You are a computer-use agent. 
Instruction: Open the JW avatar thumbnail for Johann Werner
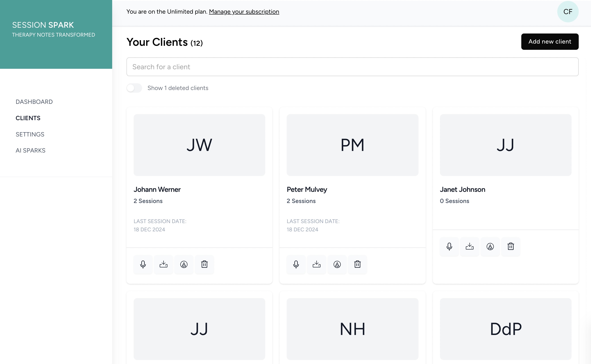coord(199,145)
